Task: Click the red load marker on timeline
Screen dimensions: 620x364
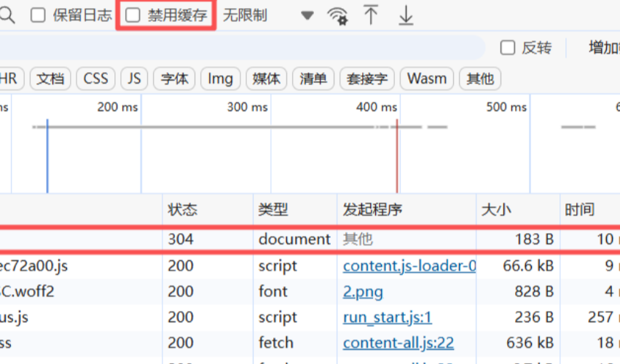Action: [397, 157]
